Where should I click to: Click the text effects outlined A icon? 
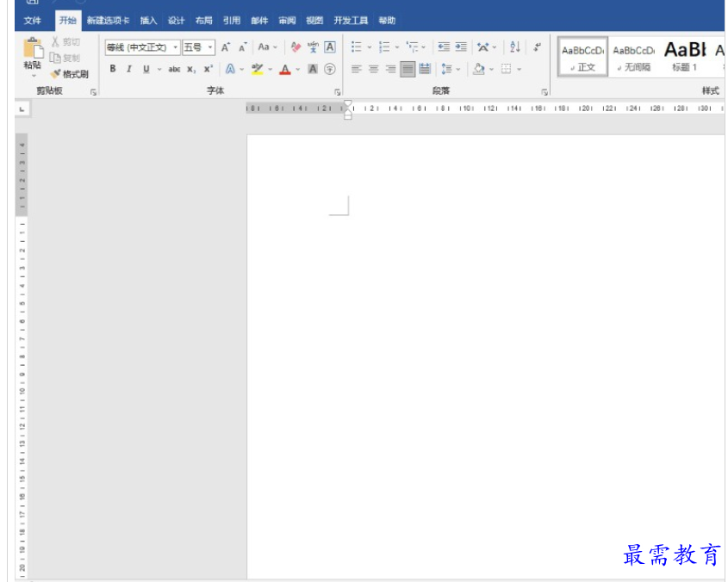pyautogui.click(x=230, y=69)
